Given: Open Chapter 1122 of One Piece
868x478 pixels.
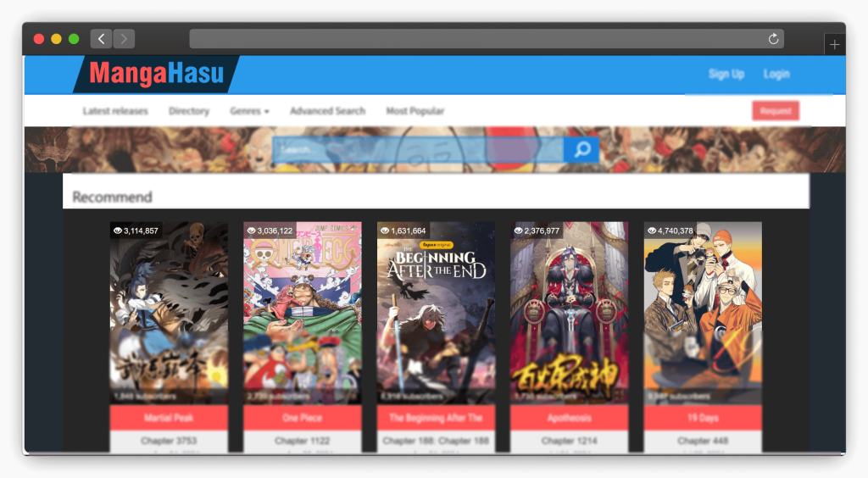Looking at the screenshot, I should 303,441.
